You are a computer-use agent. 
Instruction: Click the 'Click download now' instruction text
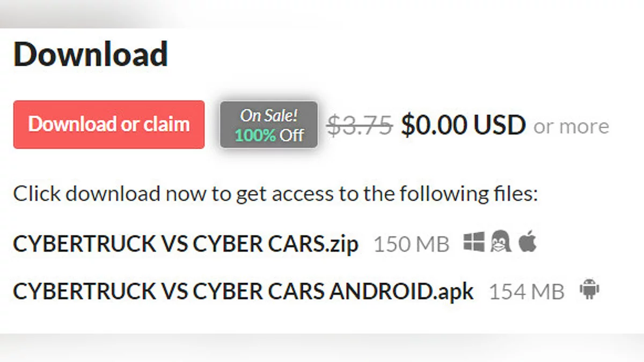click(x=275, y=194)
